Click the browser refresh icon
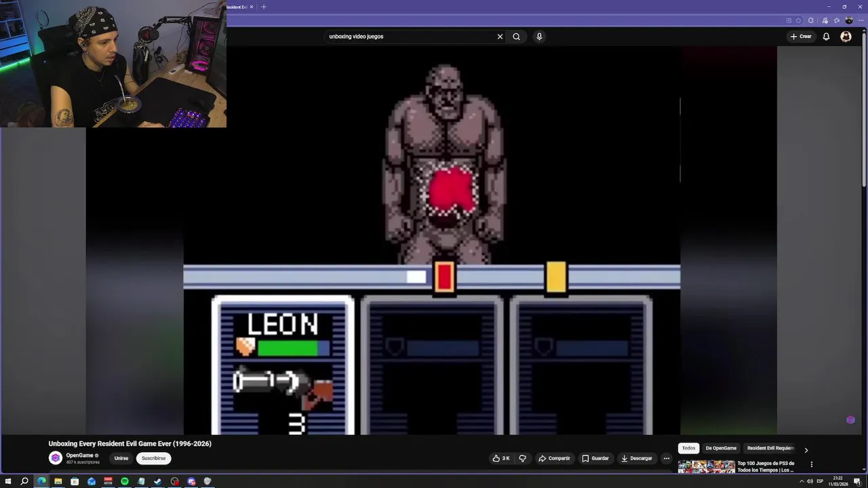This screenshot has height=488, width=868. click(810, 20)
